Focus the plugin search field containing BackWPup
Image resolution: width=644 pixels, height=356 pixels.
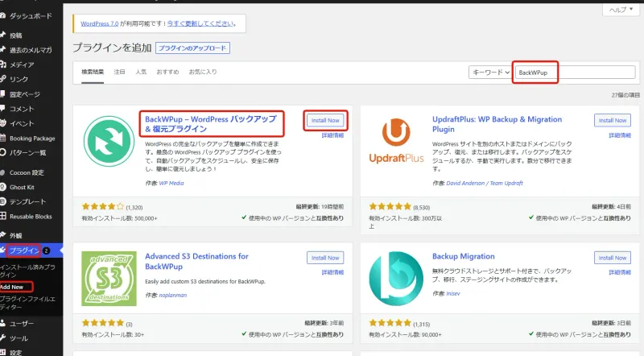575,72
